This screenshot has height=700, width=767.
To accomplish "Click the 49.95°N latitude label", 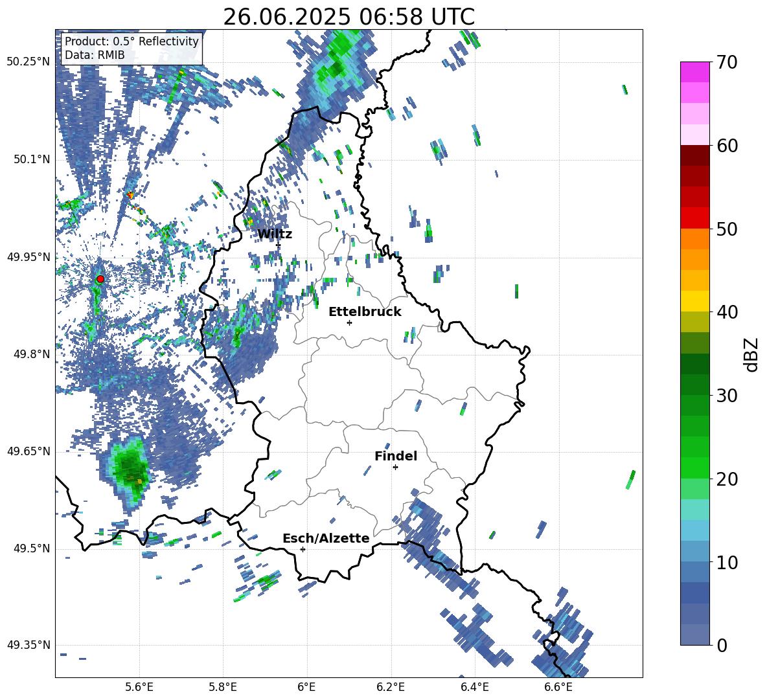I will 29,257.
